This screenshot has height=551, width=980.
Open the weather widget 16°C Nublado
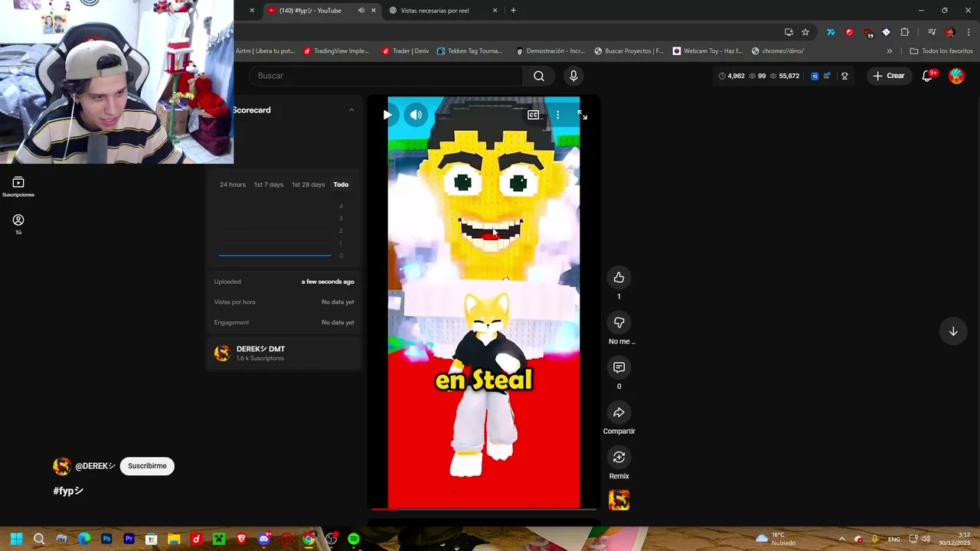[776, 539]
